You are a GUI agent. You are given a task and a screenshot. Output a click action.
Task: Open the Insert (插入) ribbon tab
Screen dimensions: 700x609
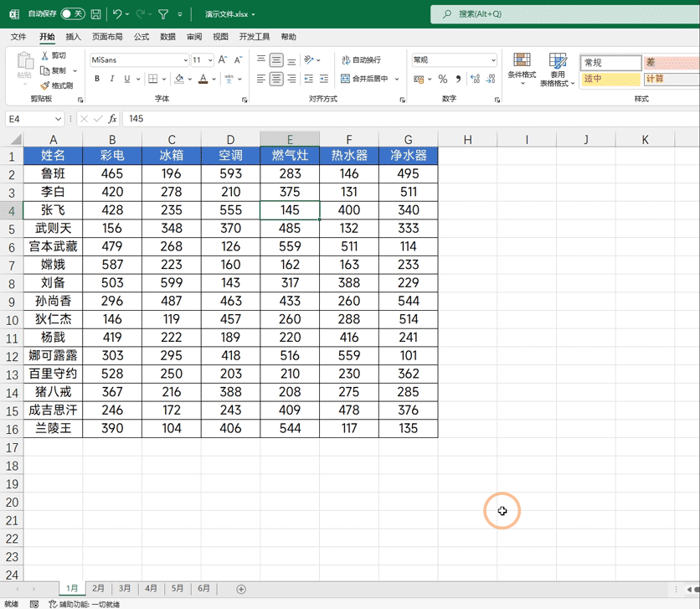[x=73, y=37]
